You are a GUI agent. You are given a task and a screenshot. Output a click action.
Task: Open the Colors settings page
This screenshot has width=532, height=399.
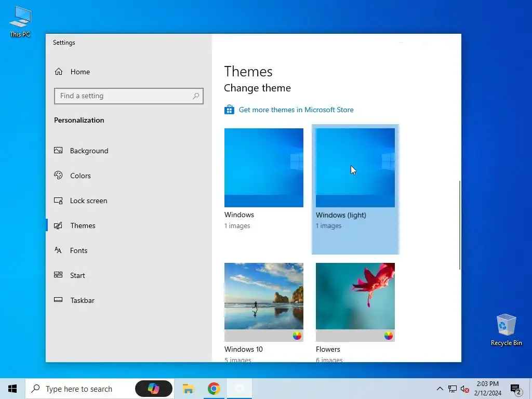pos(129,176)
